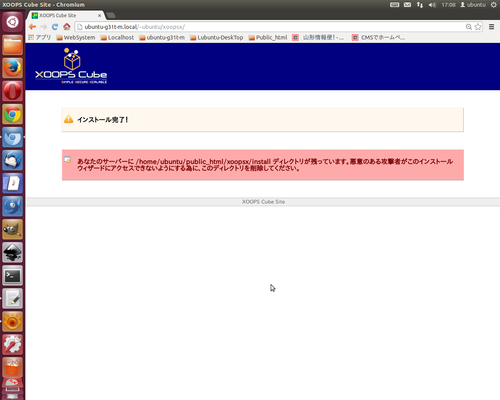Open the network indicator in top panel
The width and height of the screenshot is (500, 400).
click(x=420, y=5)
